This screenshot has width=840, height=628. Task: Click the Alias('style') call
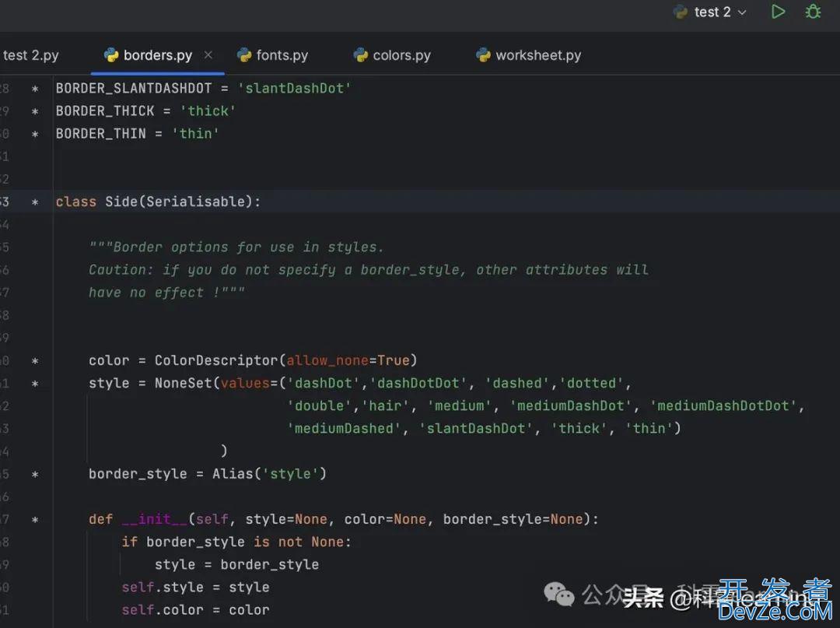pyautogui.click(x=269, y=474)
